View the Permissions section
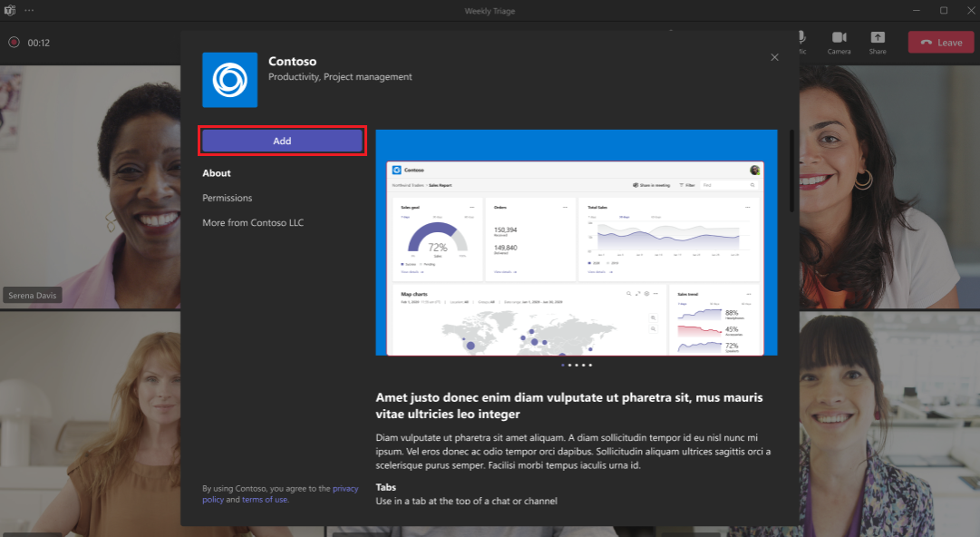Viewport: 980px width, 537px height. pyautogui.click(x=227, y=198)
